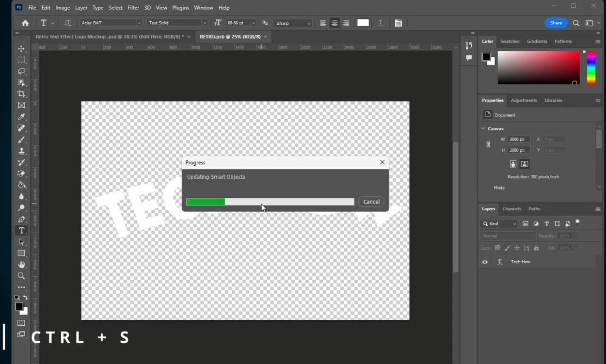This screenshot has width=606, height=364.
Task: Click the Share button
Action: click(x=556, y=23)
